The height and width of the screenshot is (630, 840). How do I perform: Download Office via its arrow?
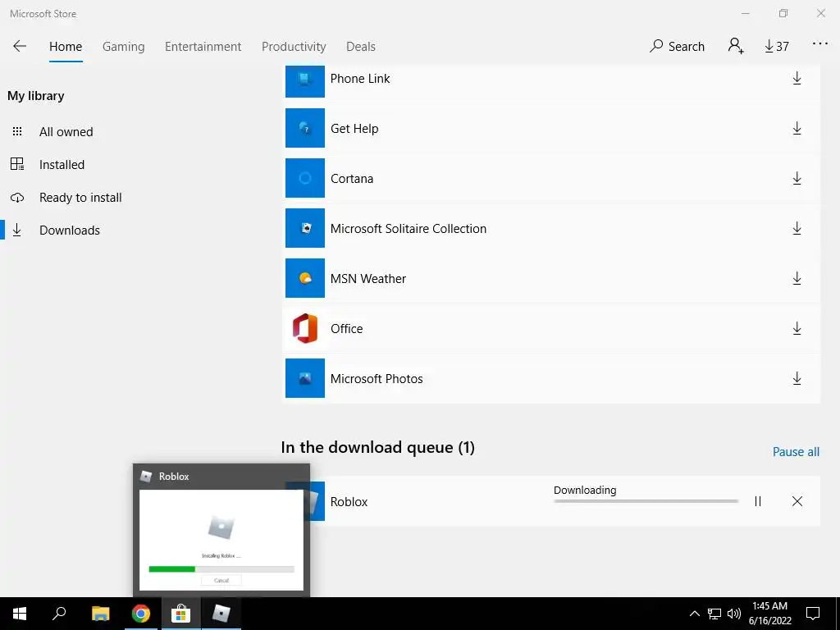click(x=797, y=328)
